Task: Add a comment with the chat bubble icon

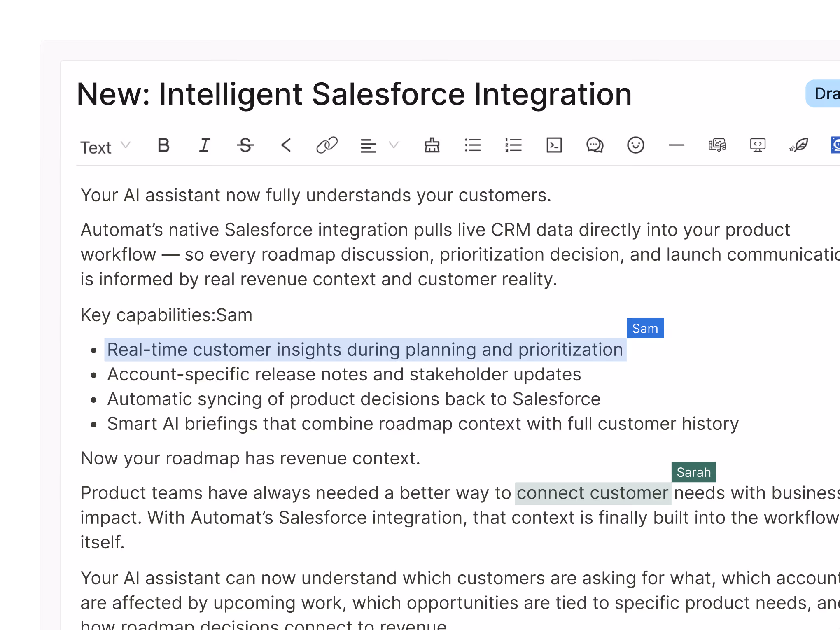Action: click(595, 145)
